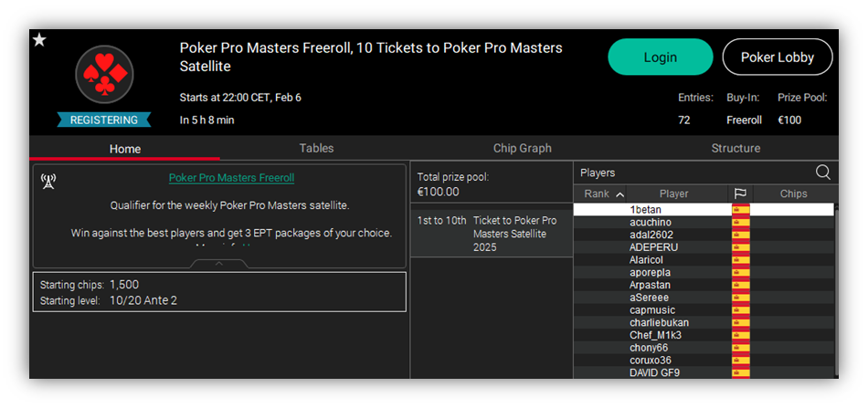Go to the Structure tab
This screenshot has height=408, width=868.
[x=736, y=148]
